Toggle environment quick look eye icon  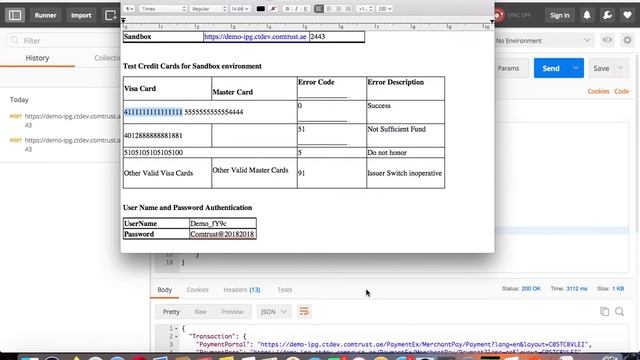point(607,40)
